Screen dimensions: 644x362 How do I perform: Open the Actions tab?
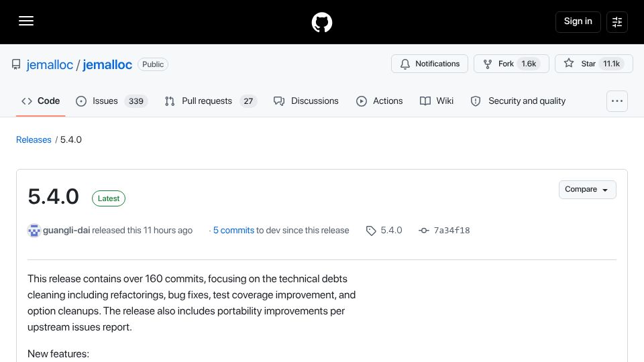[380, 101]
